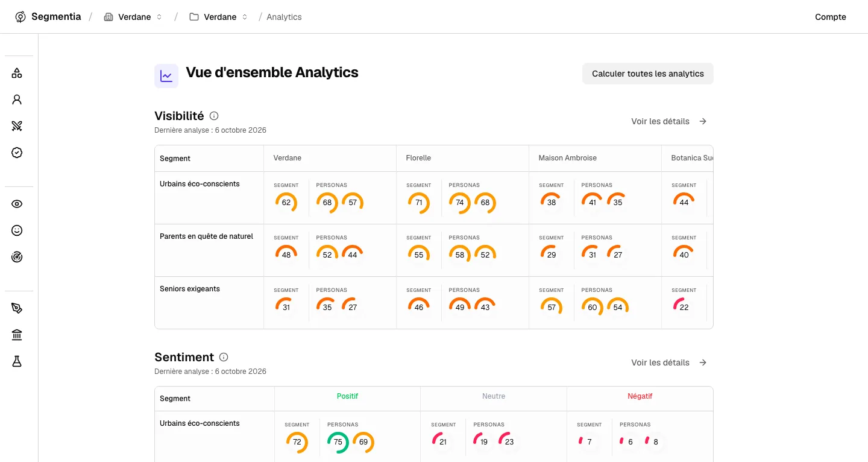Click the Seniors exigeants row label
The height and width of the screenshot is (462, 868).
190,289
